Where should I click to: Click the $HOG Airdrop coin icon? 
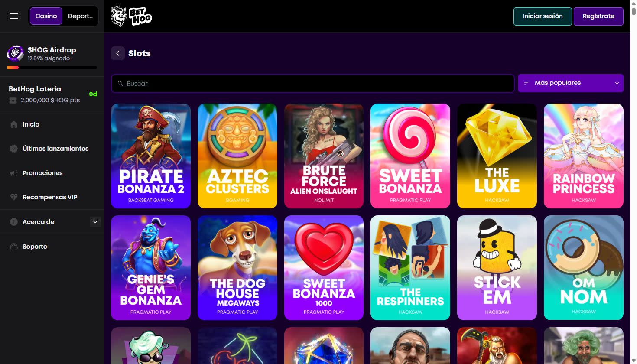coord(16,54)
